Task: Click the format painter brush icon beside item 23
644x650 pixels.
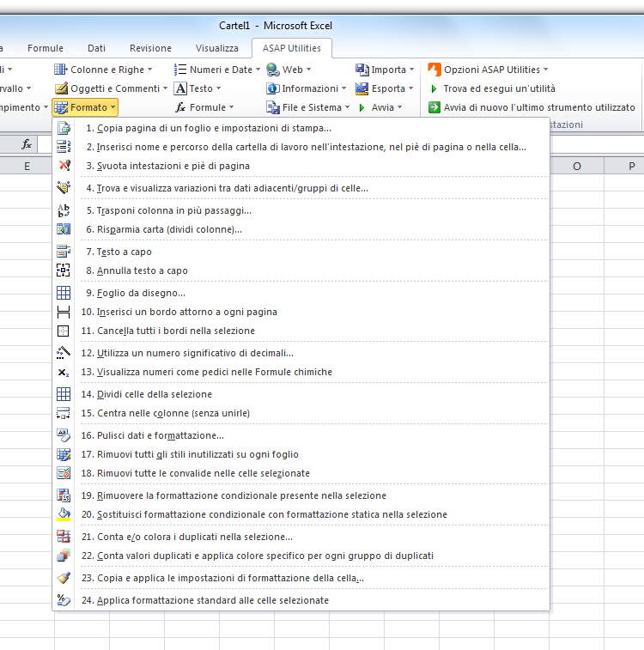Action: [64, 578]
